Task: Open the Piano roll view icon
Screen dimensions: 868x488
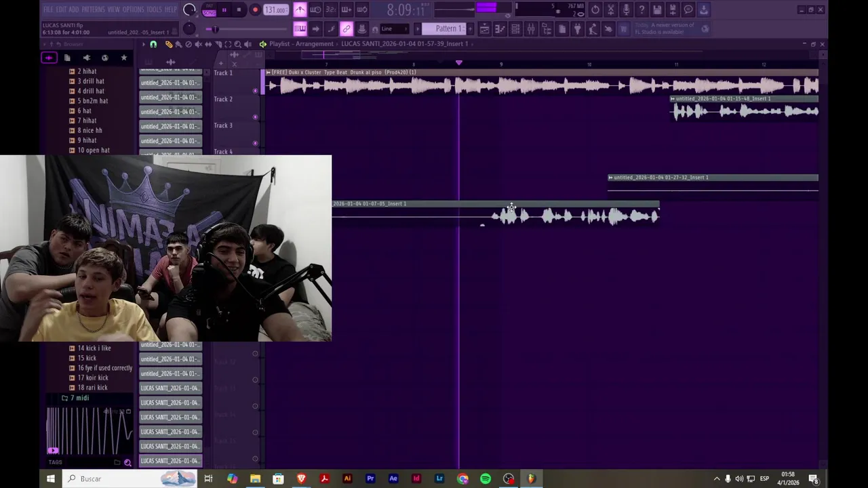Action: pos(500,28)
